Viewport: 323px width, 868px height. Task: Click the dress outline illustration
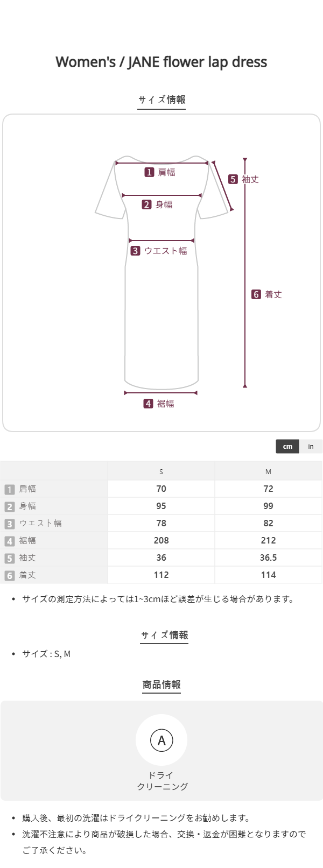[x=161, y=323]
